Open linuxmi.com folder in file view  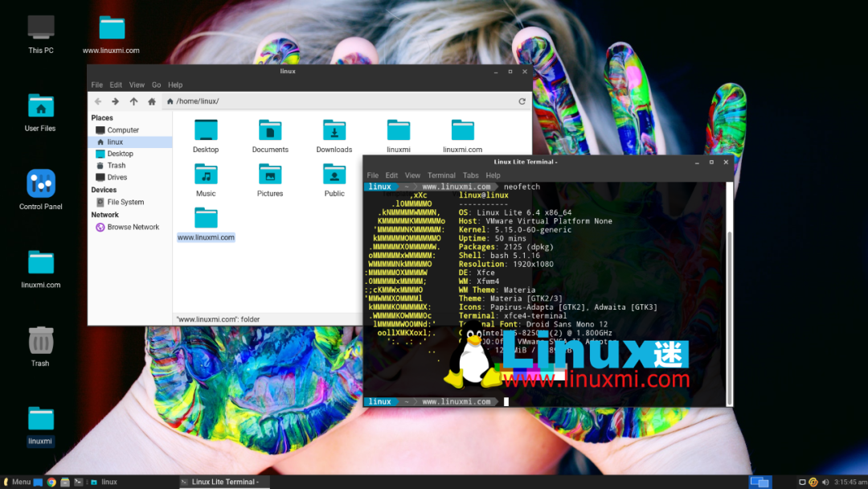click(x=463, y=136)
